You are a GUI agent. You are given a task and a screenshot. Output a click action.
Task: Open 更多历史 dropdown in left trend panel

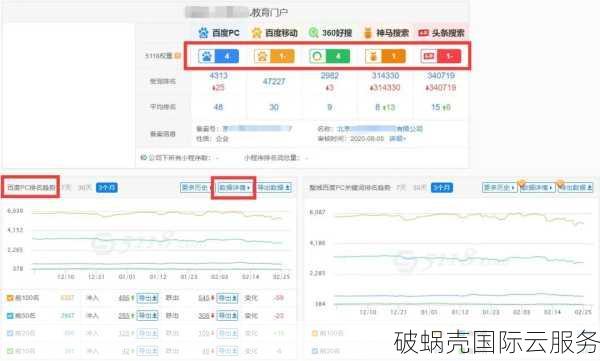[196, 188]
